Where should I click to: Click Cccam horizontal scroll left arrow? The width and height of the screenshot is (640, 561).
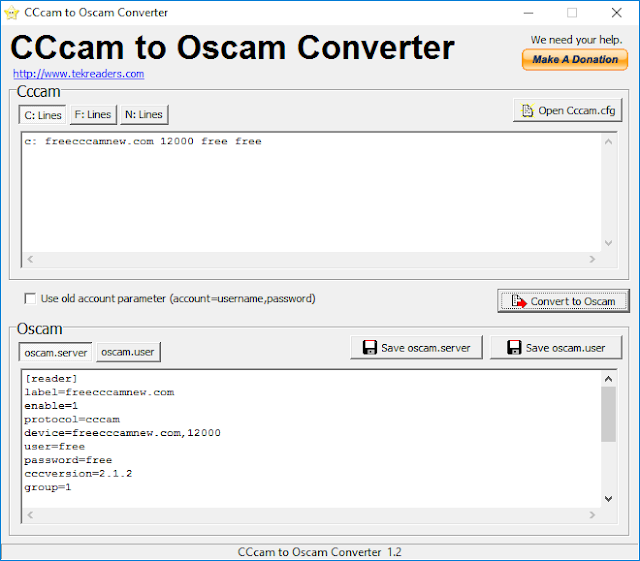pos(30,259)
